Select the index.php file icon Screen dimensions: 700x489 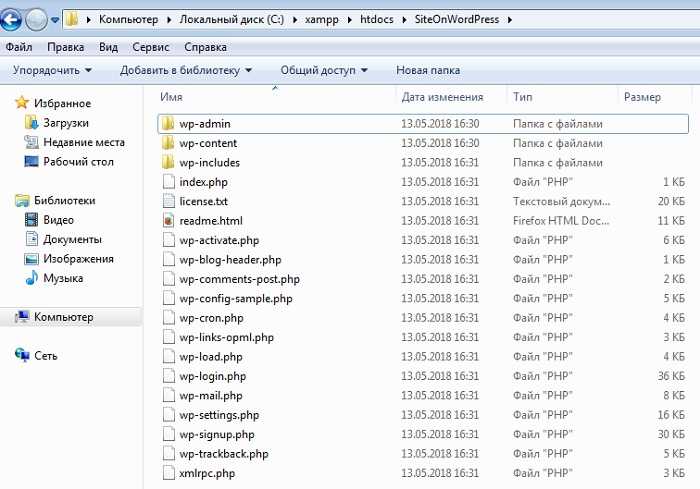168,182
